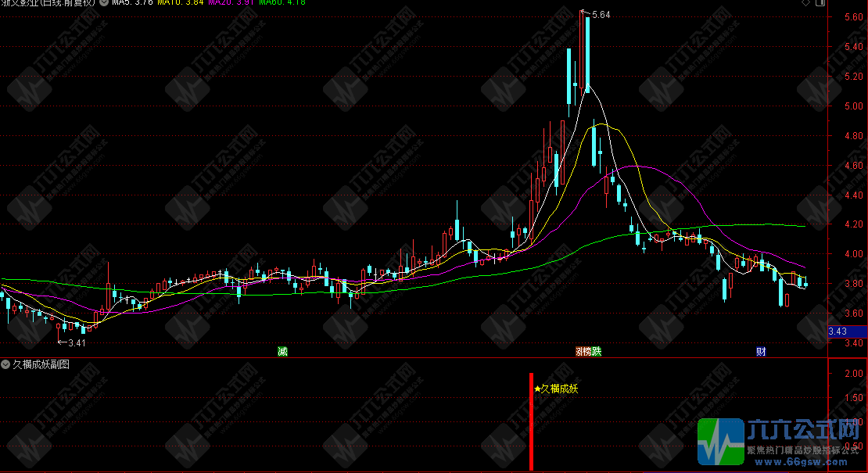The height and width of the screenshot is (473, 868).
Task: Select the green MA60 indicator label
Action: click(x=282, y=2)
